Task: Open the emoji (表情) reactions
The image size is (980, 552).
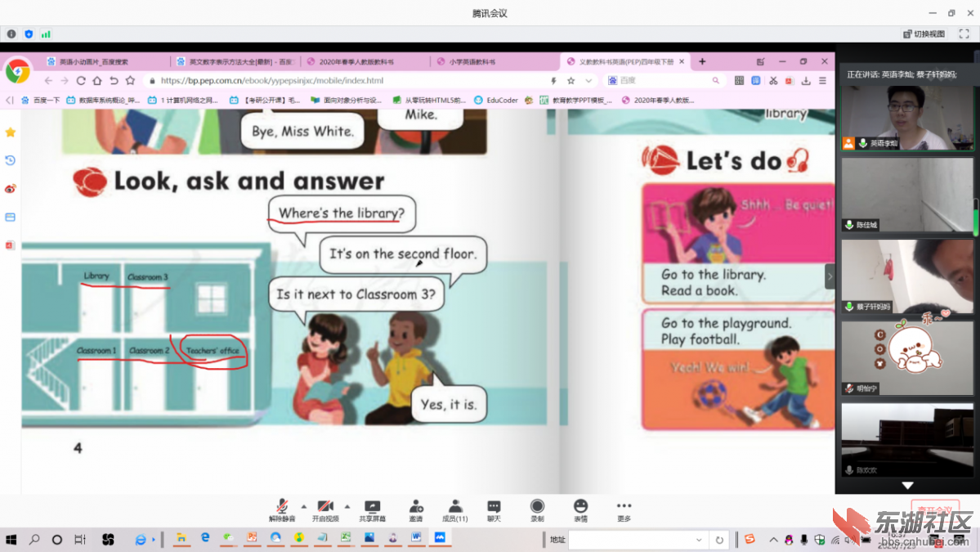Action: click(x=580, y=510)
